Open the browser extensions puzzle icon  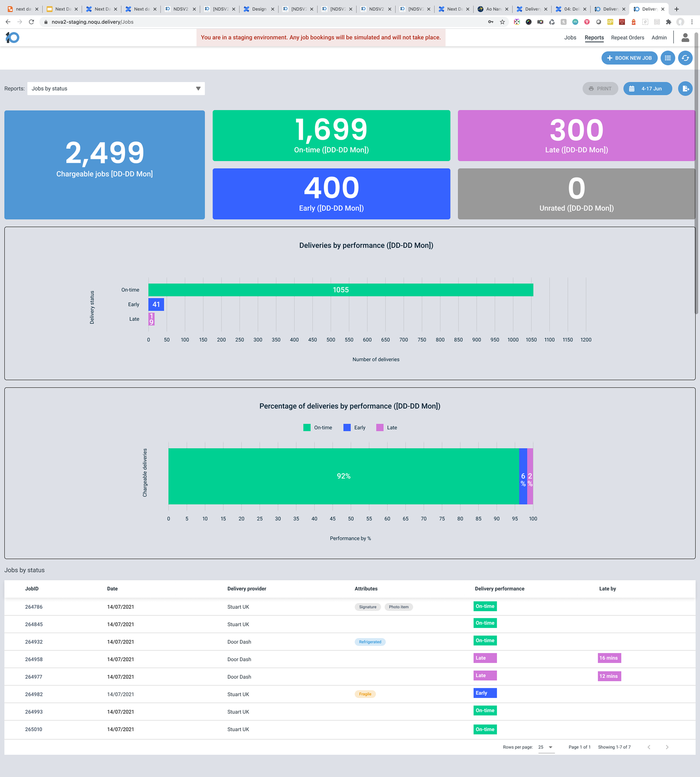(668, 22)
